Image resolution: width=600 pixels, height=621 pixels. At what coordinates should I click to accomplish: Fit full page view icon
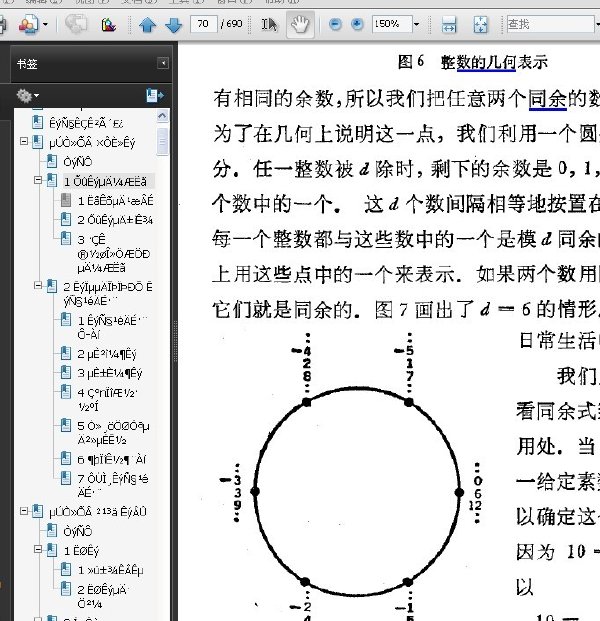pyautogui.click(x=480, y=25)
